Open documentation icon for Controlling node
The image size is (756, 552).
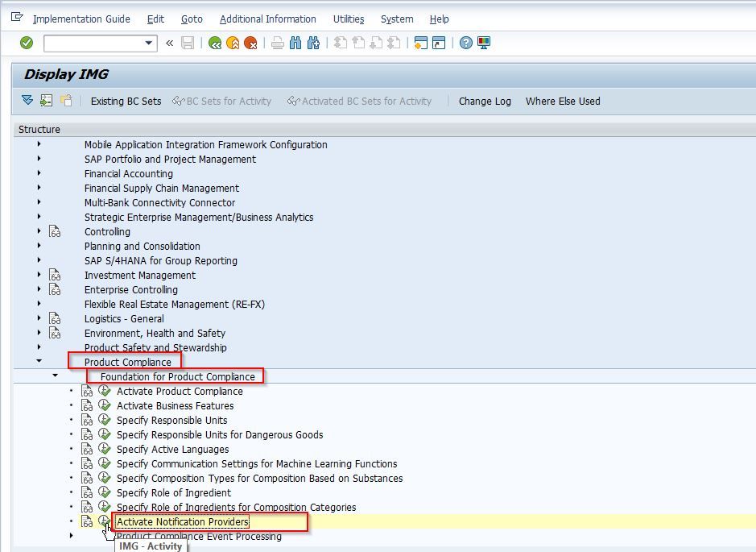click(x=55, y=231)
